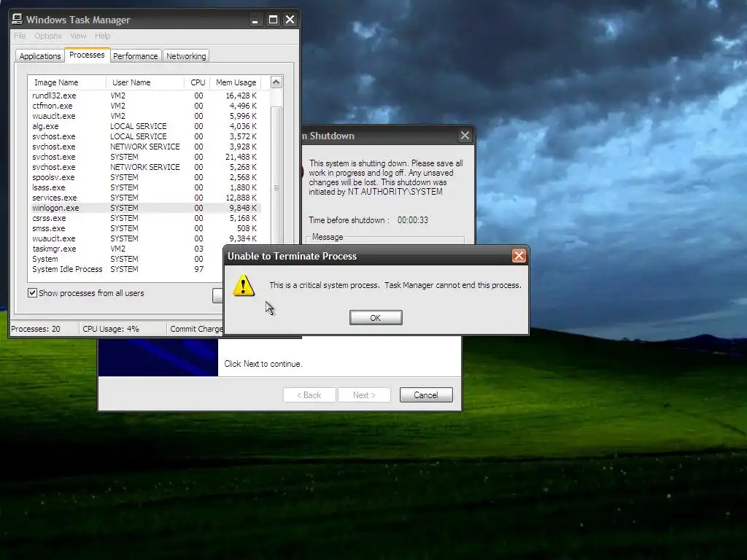Click the Commit Charge status entry
The image size is (747, 560).
pyautogui.click(x=196, y=329)
